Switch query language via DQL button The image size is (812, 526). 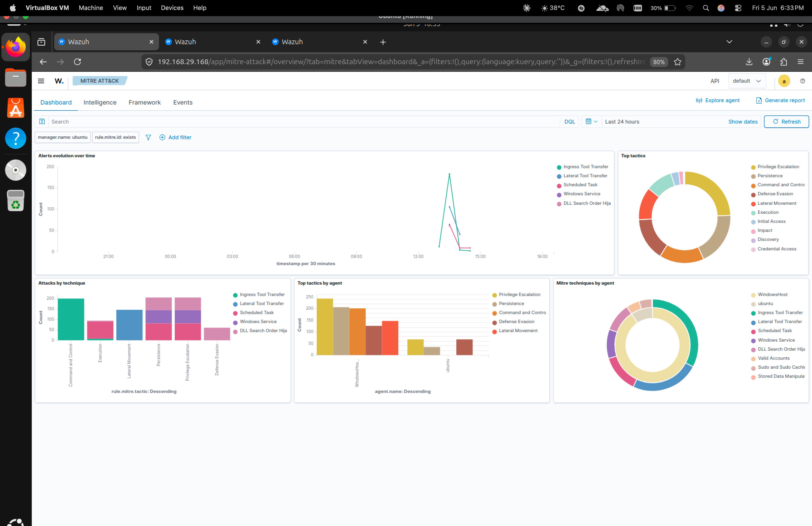(x=569, y=121)
